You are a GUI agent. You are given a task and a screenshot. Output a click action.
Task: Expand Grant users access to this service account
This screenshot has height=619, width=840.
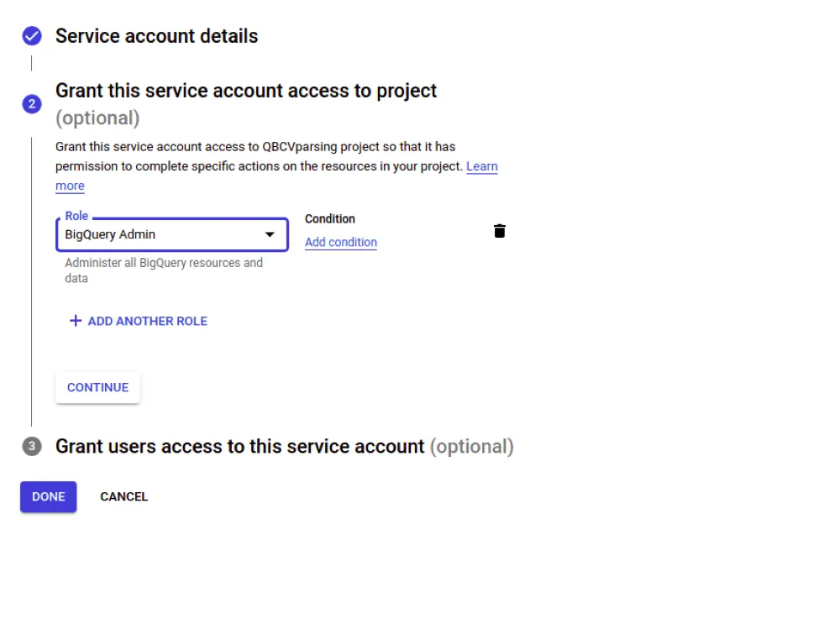285,447
